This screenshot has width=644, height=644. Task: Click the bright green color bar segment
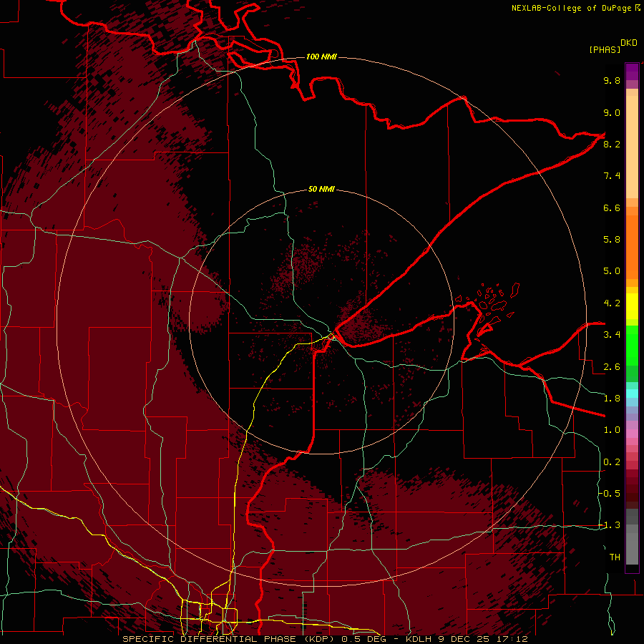click(x=632, y=345)
